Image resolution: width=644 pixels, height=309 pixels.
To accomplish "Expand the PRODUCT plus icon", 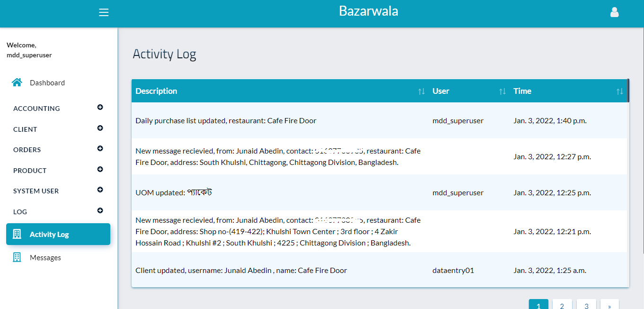I will click(100, 170).
